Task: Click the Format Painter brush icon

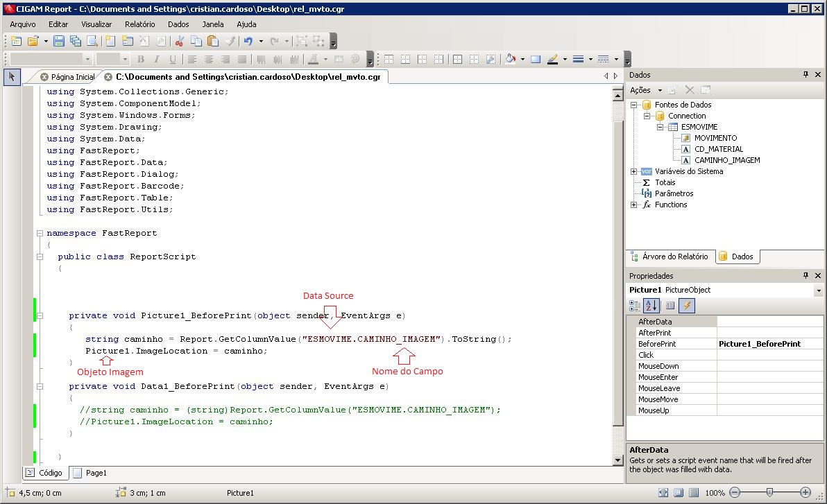Action: [230, 41]
